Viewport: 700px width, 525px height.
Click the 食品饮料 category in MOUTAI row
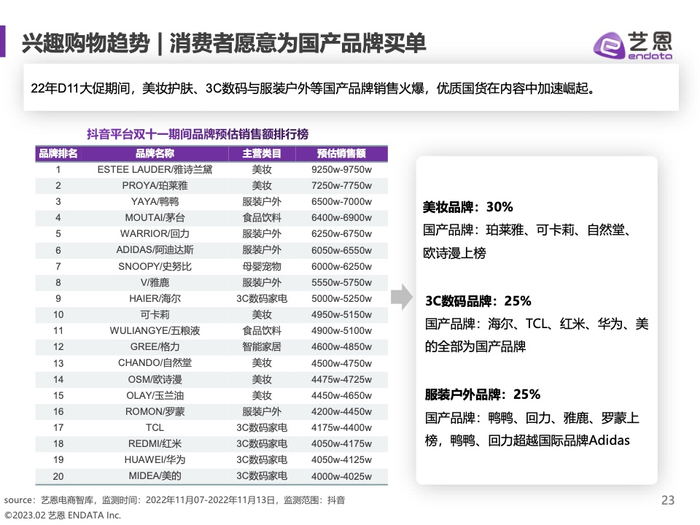click(262, 218)
